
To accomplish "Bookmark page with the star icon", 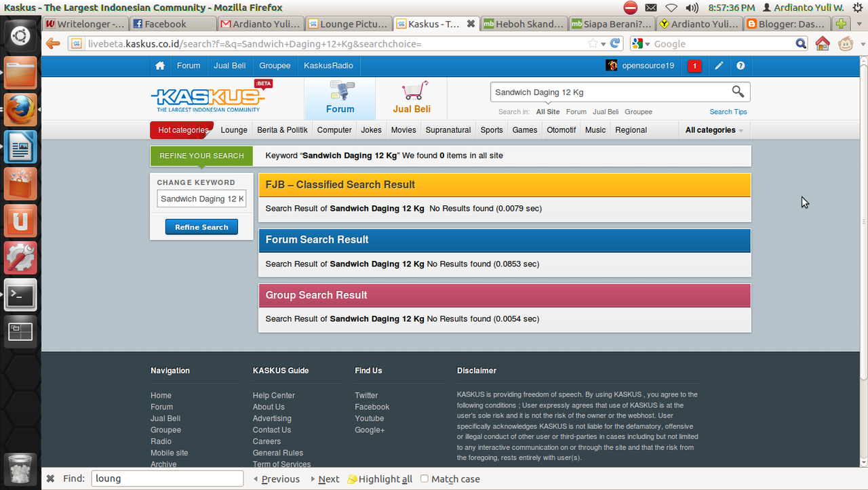I will 593,43.
